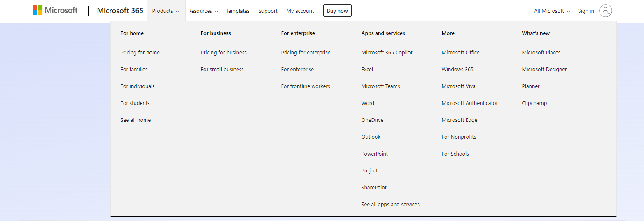Click the More column heading

click(x=448, y=33)
